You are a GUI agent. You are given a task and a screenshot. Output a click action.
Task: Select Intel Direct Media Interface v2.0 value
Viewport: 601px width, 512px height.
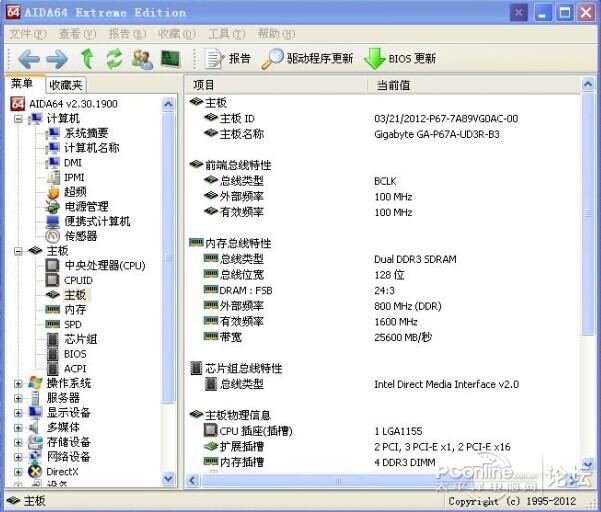pyautogui.click(x=446, y=384)
